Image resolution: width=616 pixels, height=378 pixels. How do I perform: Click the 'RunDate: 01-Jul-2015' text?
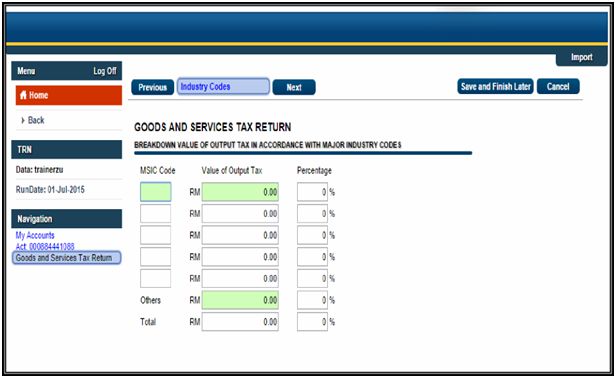pyautogui.click(x=50, y=189)
